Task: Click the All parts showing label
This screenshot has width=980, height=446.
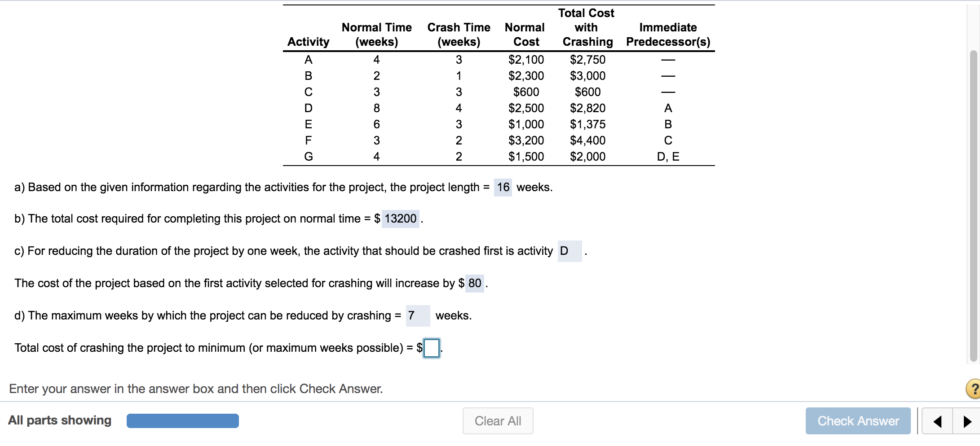Action: (x=60, y=420)
